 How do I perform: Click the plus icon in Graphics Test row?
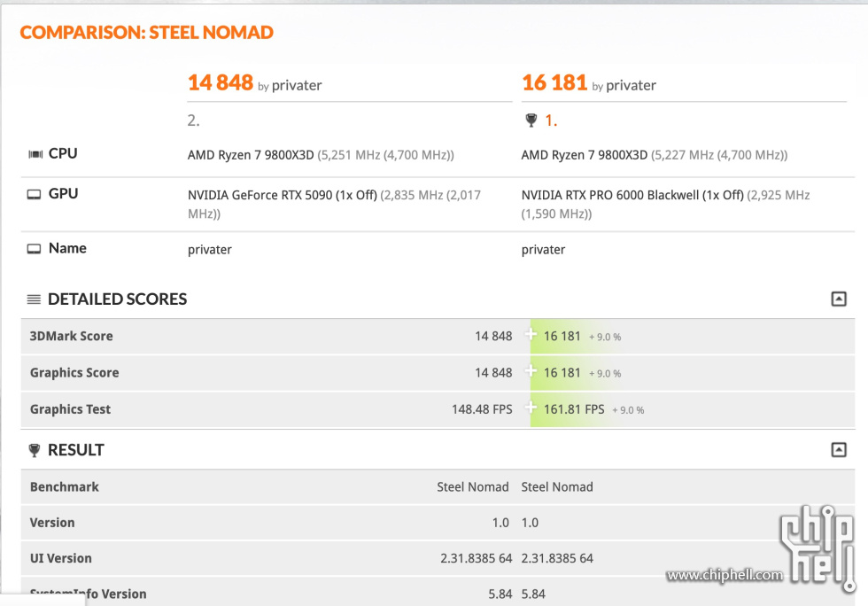pyautogui.click(x=531, y=408)
